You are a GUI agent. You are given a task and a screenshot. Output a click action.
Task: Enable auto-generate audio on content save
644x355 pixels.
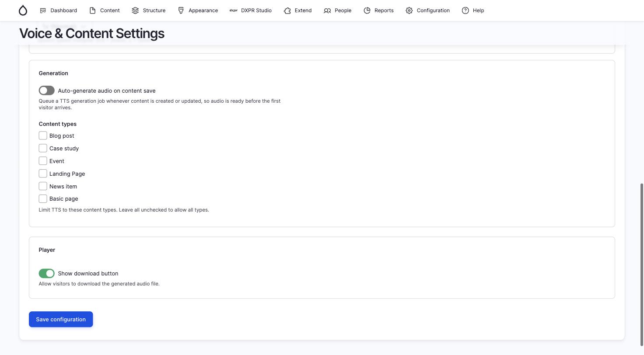pos(47,90)
